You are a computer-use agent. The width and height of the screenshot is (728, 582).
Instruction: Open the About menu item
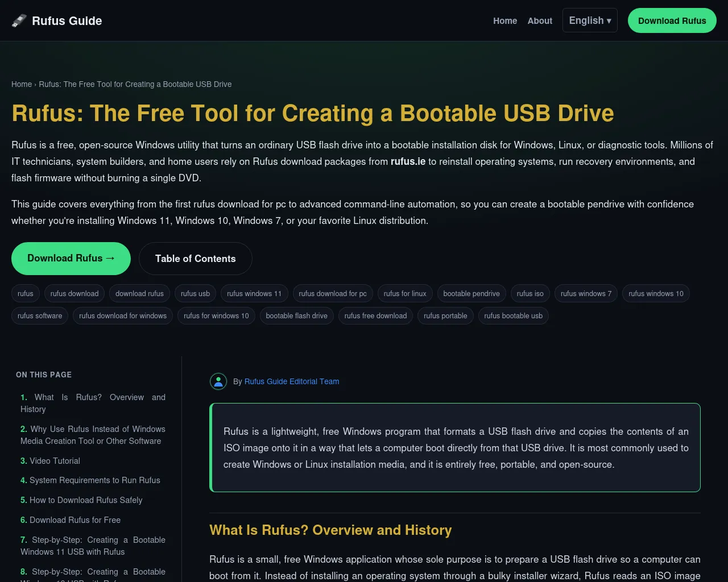[540, 20]
